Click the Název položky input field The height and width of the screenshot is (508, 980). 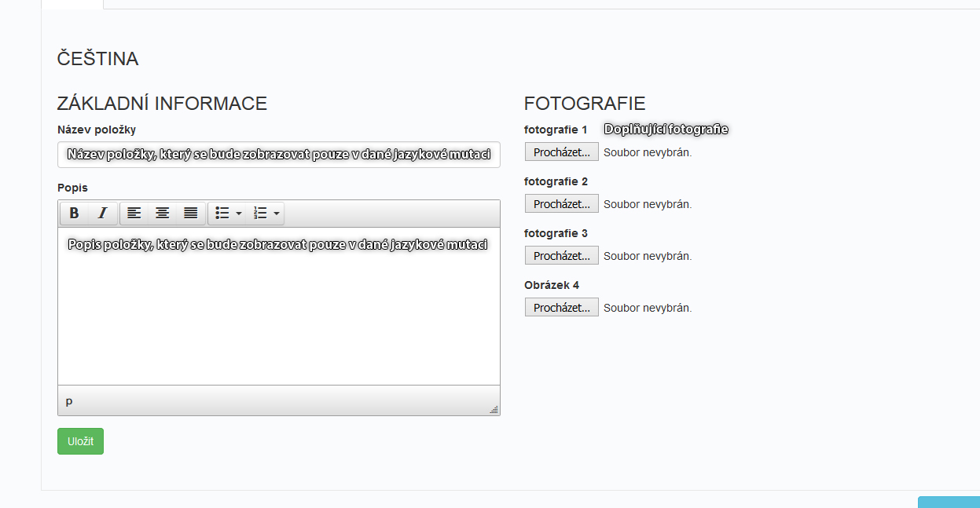click(279, 155)
